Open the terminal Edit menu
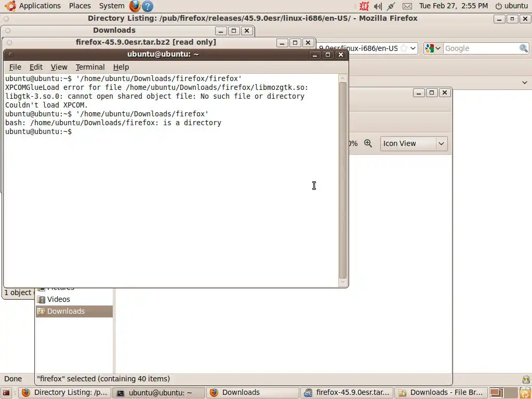This screenshot has height=399, width=532. [36, 67]
